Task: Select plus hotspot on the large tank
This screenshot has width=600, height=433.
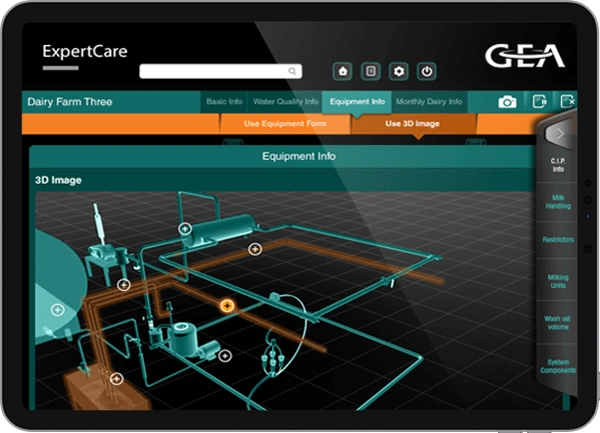Action: [57, 310]
